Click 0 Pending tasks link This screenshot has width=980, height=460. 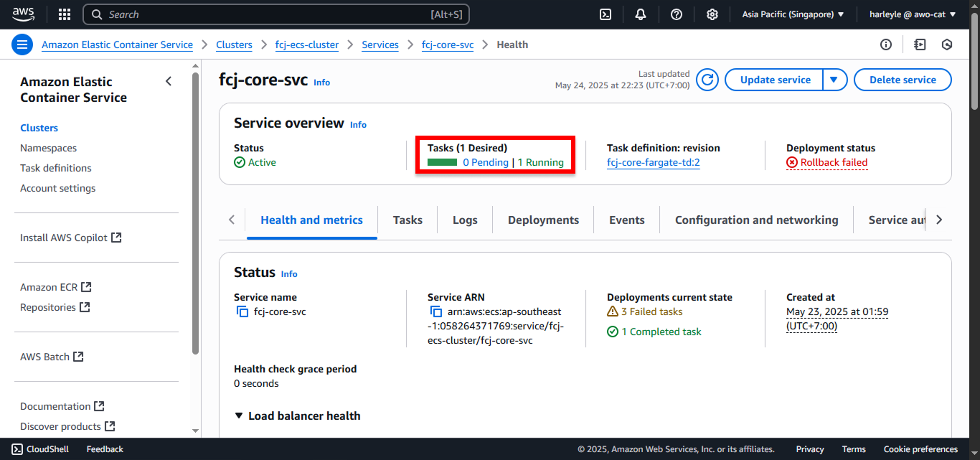(x=486, y=162)
